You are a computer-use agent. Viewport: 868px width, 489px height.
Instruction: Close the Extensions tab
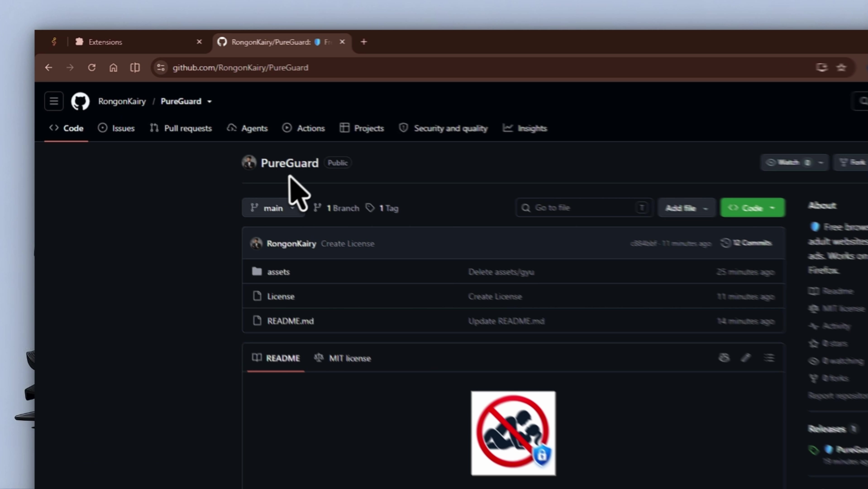coord(199,42)
